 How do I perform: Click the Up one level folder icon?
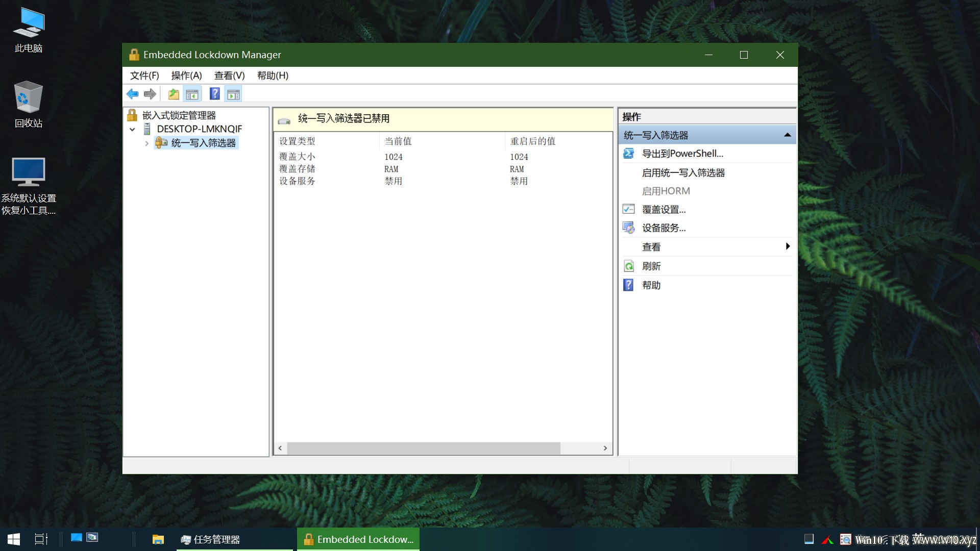[x=174, y=94]
